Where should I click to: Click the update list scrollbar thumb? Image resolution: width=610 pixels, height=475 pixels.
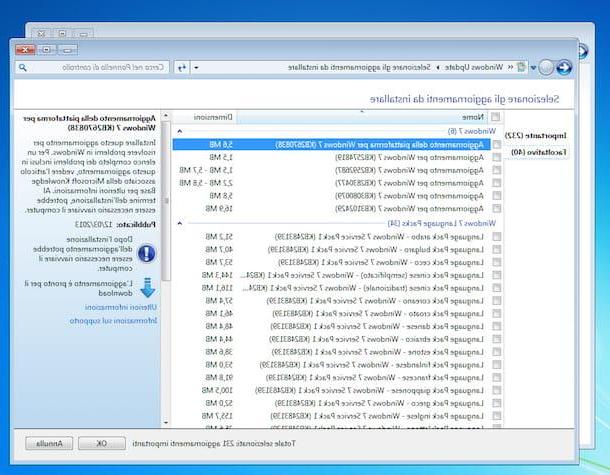[x=166, y=201]
